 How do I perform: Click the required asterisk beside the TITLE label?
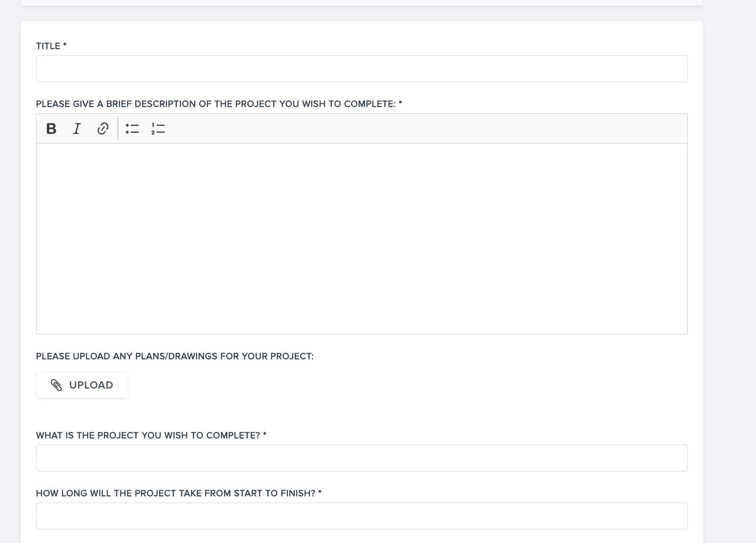pos(65,45)
